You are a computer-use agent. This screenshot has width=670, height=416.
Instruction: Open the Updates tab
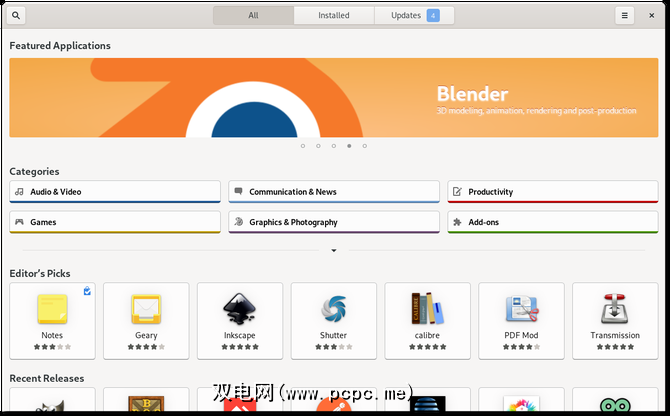pyautogui.click(x=414, y=15)
